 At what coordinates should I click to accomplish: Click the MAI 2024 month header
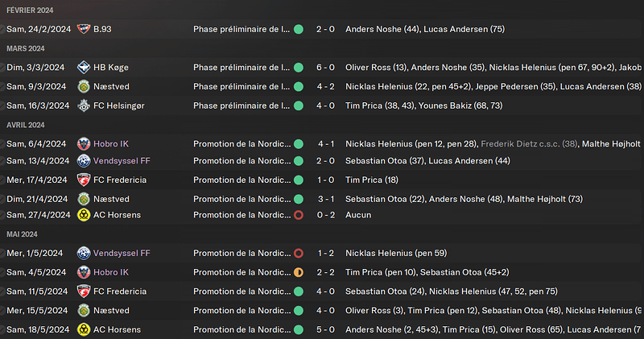[x=22, y=234]
